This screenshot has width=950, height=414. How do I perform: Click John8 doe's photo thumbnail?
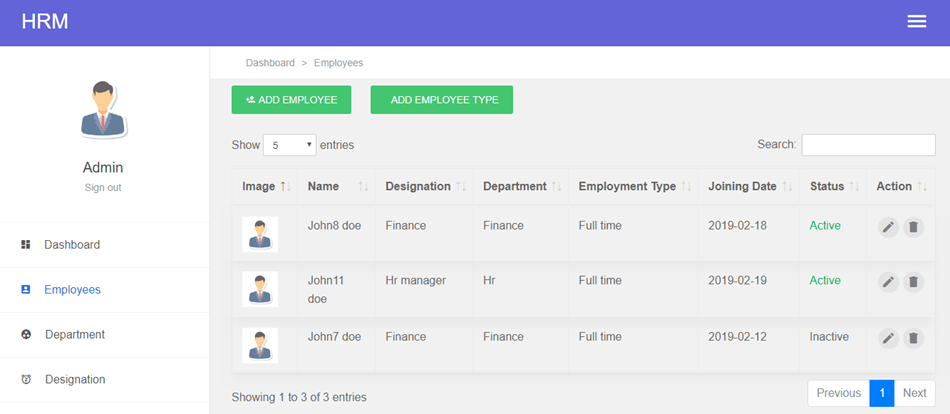(x=260, y=235)
